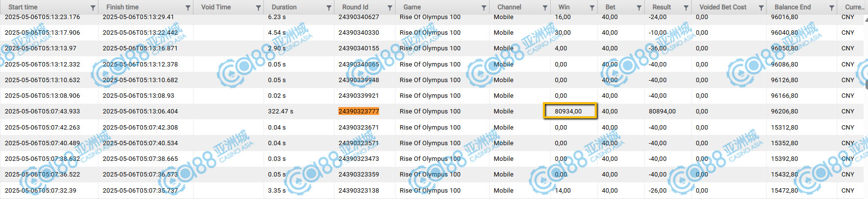Open filter icon on Win column
This screenshot has height=199, width=868.
[592, 7]
